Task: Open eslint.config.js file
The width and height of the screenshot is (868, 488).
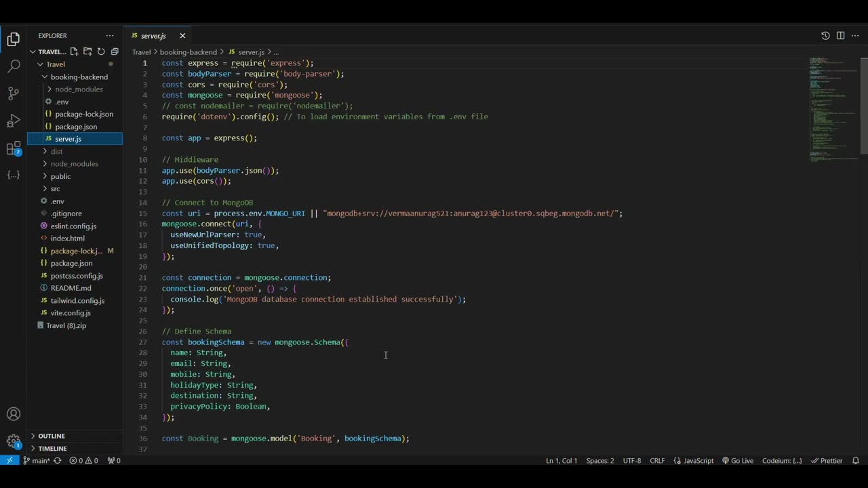Action: click(73, 226)
